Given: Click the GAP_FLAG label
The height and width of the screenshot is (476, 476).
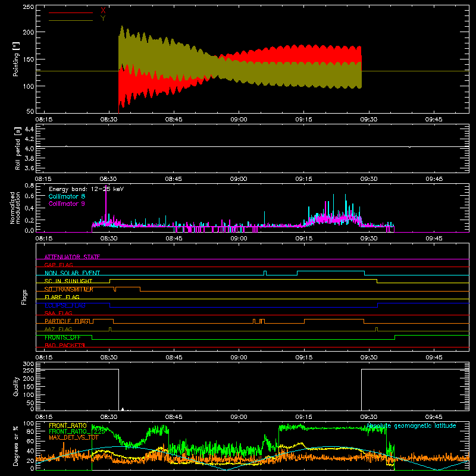Looking at the screenshot, I should click(x=59, y=265).
